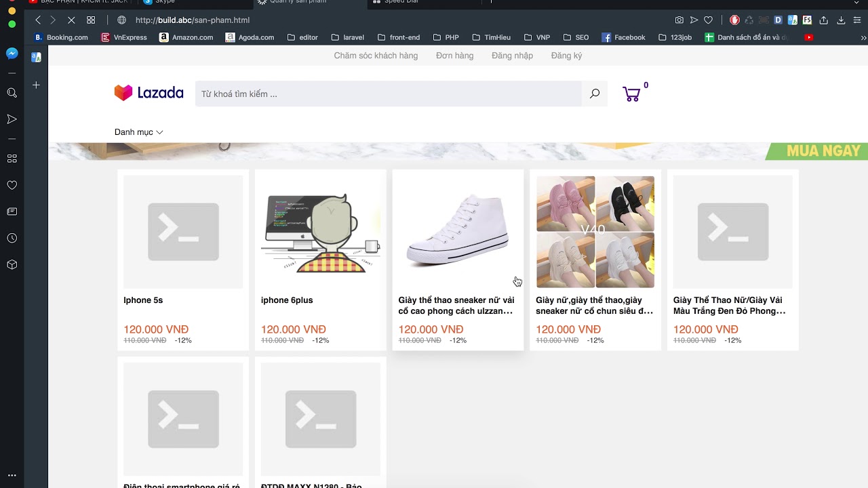Screen dimensions: 868x488
Task: Open the 123job bookmarks folder
Action: click(x=675, y=37)
